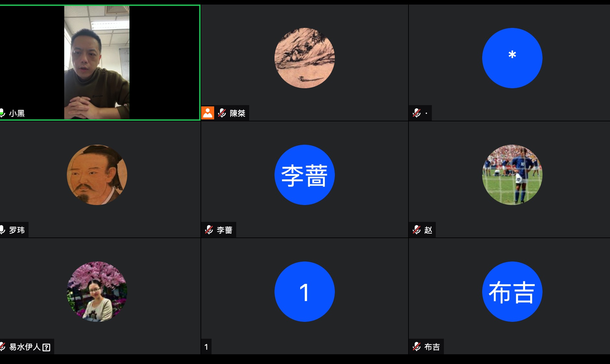
Task: Select the blue asterisk avatar
Action: point(512,58)
